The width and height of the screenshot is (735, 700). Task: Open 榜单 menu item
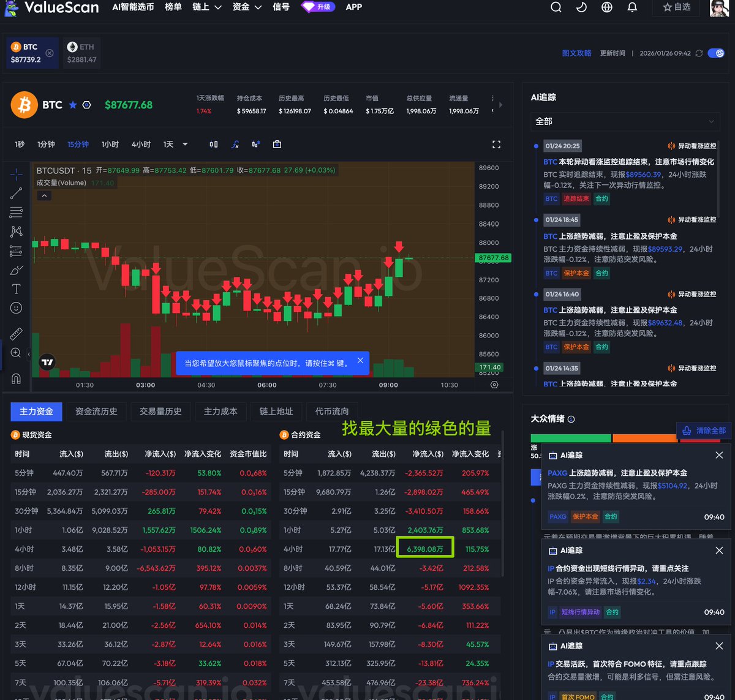point(173,7)
